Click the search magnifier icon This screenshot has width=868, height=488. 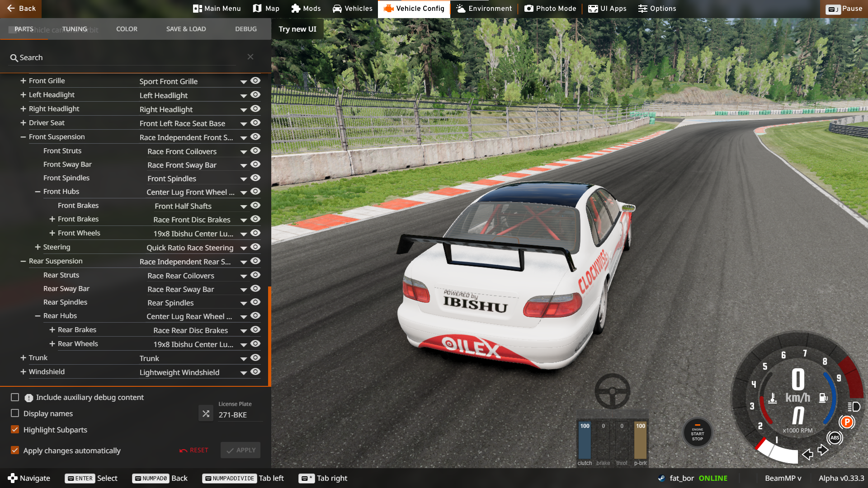coord(14,58)
